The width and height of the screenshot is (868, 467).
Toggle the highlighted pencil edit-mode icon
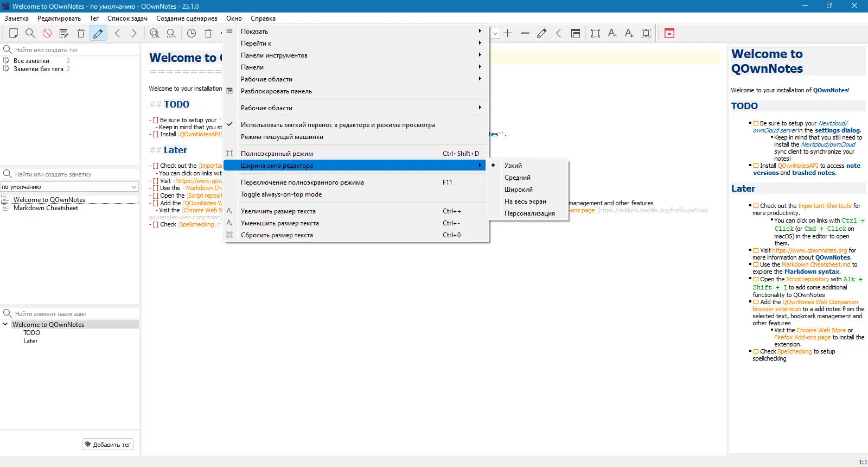(98, 33)
